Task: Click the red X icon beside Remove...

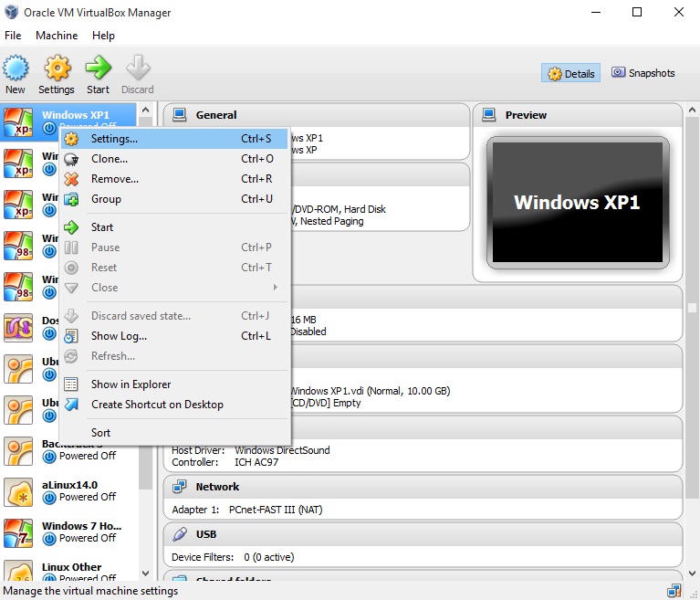Action: (71, 179)
